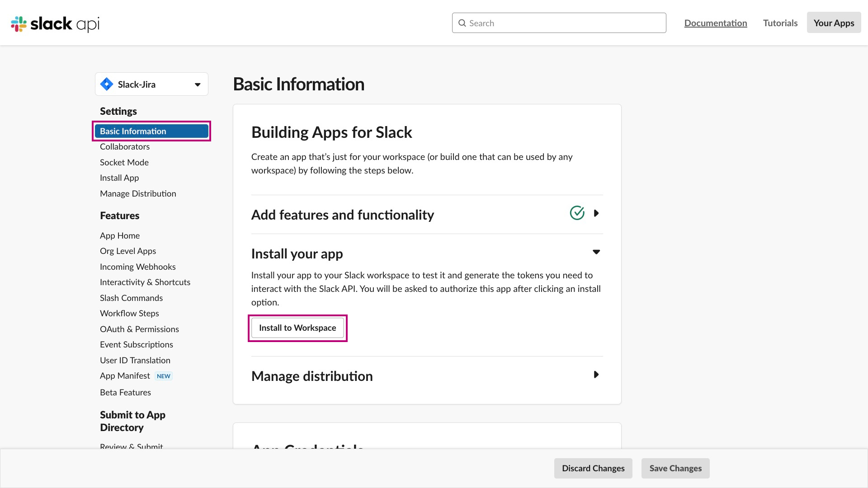This screenshot has height=488, width=868.
Task: Open Event Subscriptions page
Action: point(137,345)
